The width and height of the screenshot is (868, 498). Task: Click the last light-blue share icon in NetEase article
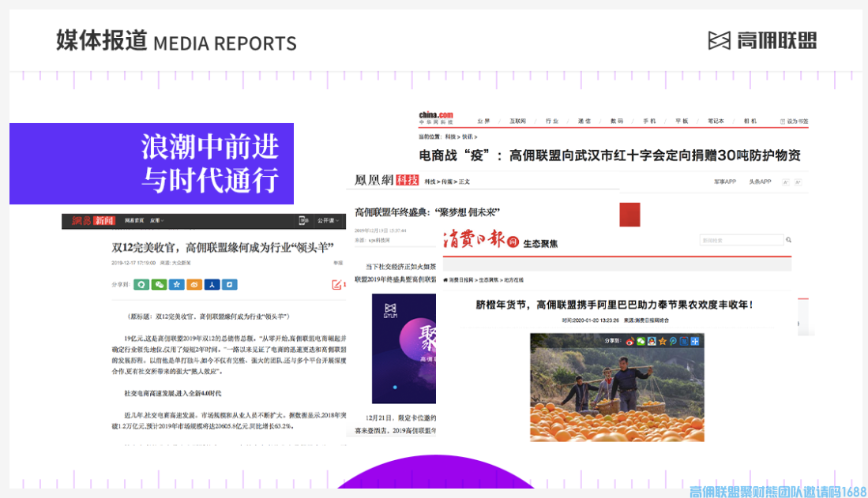click(230, 284)
